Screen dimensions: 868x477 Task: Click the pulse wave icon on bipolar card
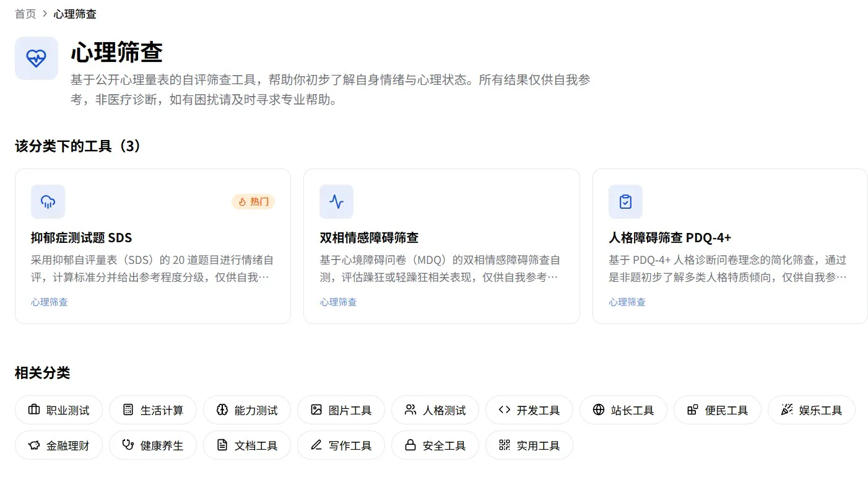(336, 201)
